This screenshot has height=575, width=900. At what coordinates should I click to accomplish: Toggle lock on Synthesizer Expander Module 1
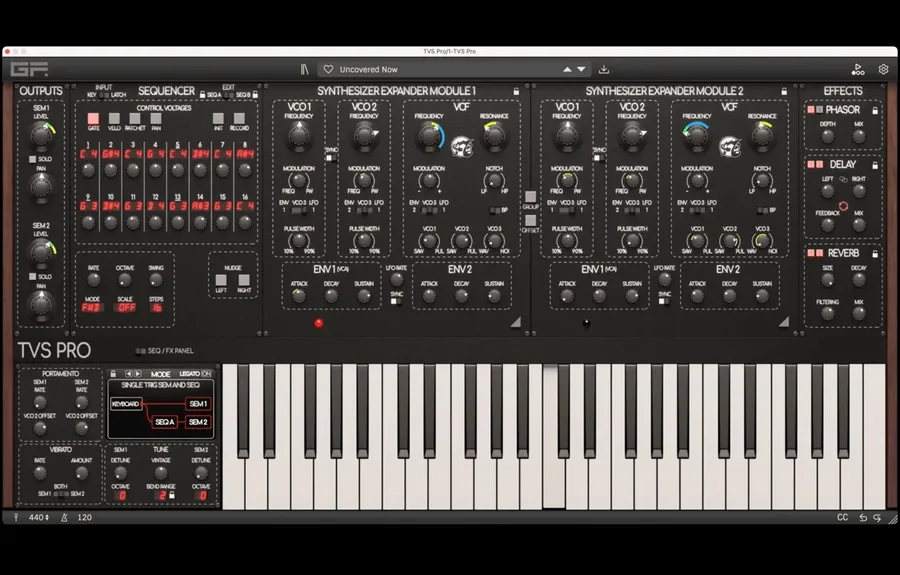[516, 91]
